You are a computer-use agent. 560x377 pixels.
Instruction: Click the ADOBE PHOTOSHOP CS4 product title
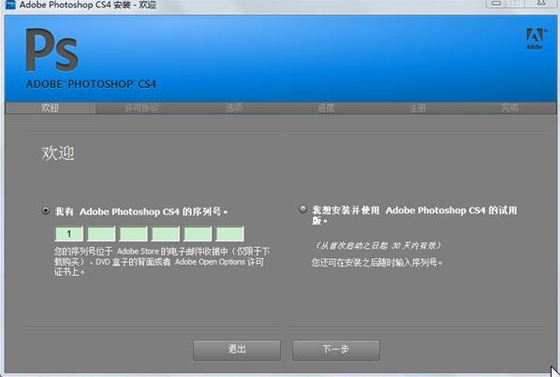coord(91,84)
